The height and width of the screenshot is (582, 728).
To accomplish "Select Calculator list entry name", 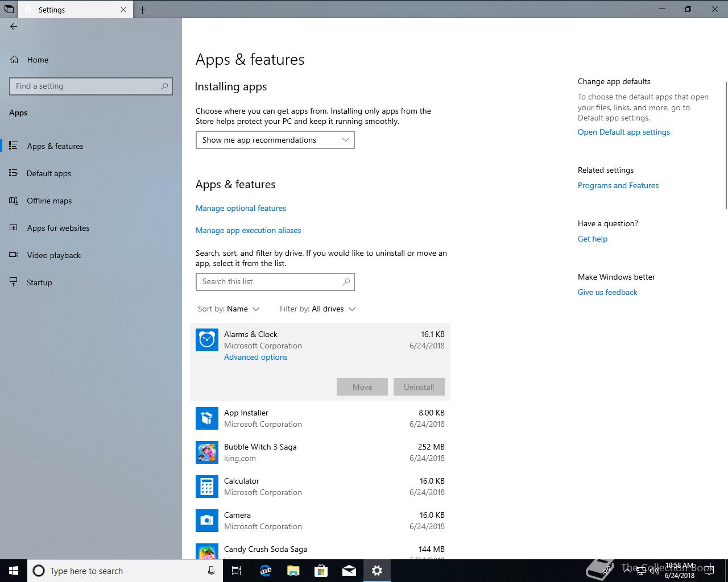I will point(242,481).
